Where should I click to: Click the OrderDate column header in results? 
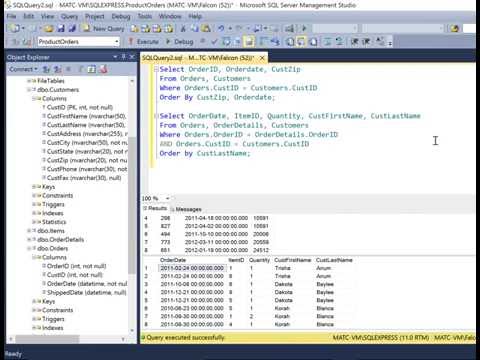click(173, 260)
